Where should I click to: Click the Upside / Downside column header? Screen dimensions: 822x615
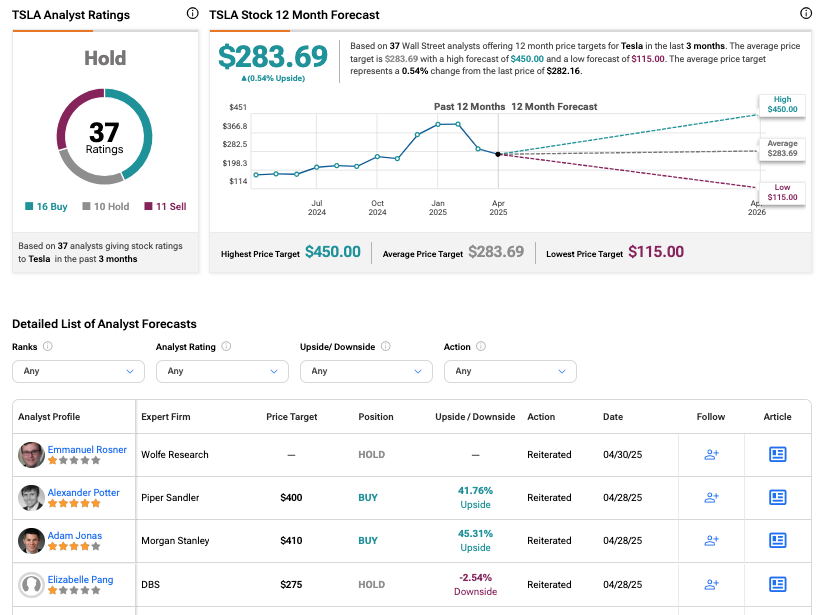tap(475, 417)
